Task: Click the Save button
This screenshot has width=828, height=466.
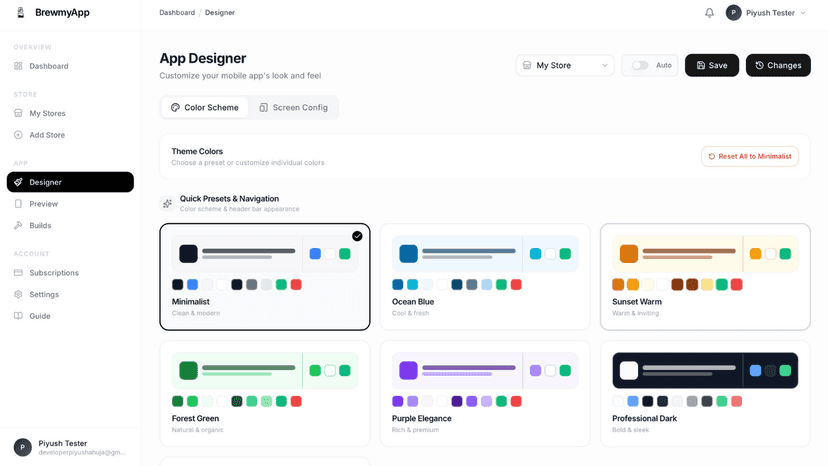Action: [712, 66]
